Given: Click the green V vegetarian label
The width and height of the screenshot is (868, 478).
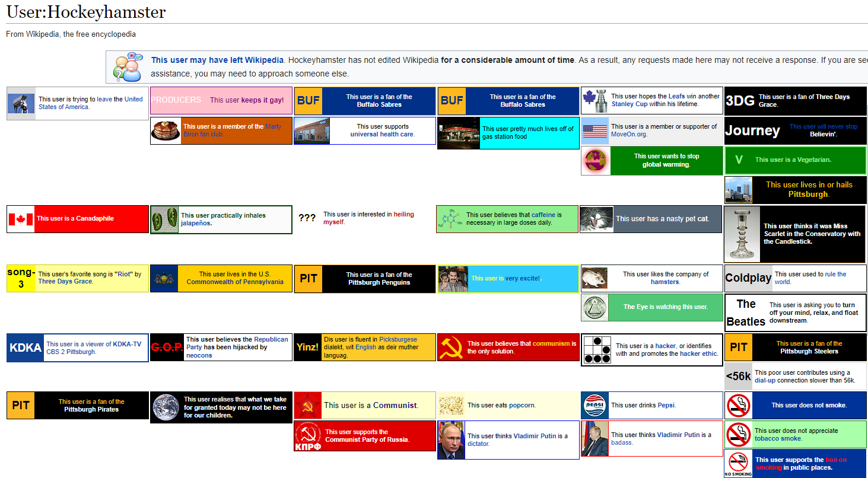Looking at the screenshot, I should pyautogui.click(x=739, y=160).
